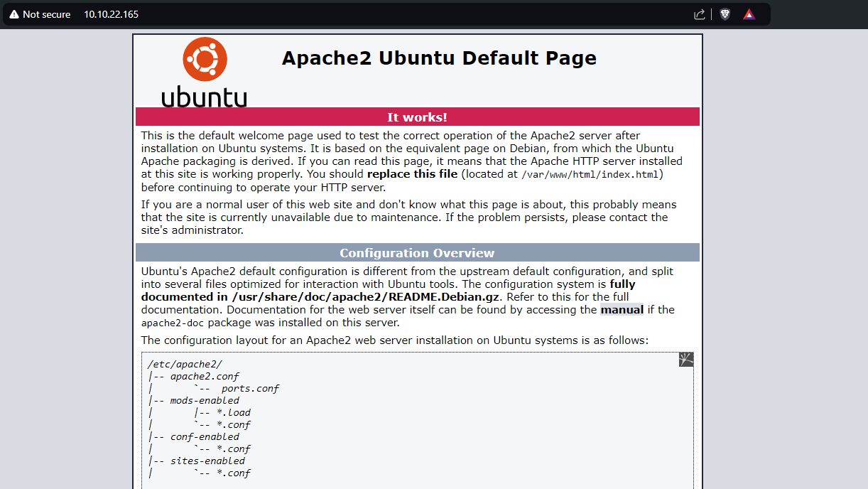Click the bold 'replace this file' text
Image resolution: width=868 pixels, height=489 pixels.
[x=412, y=174]
